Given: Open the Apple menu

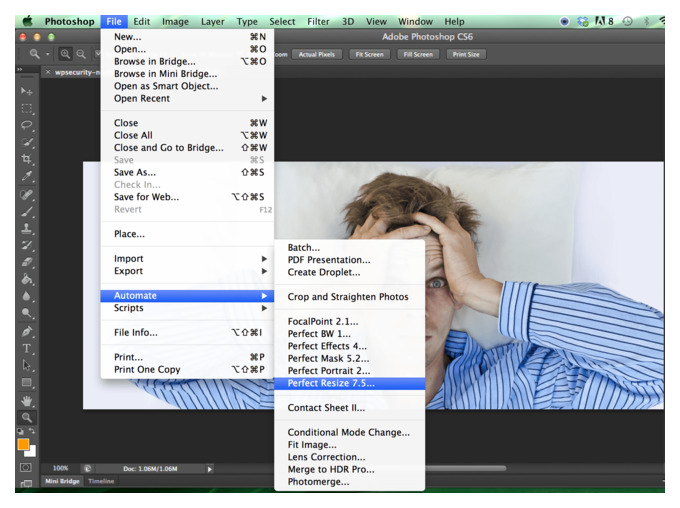Looking at the screenshot, I should 28,21.
